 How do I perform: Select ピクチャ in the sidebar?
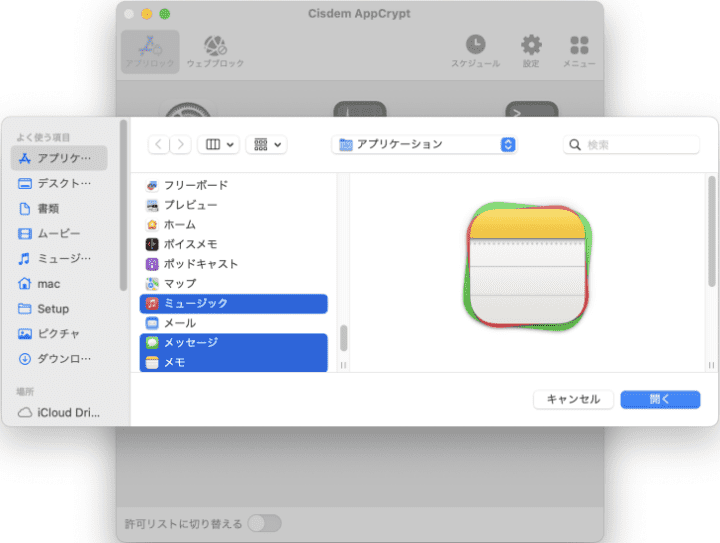59,334
